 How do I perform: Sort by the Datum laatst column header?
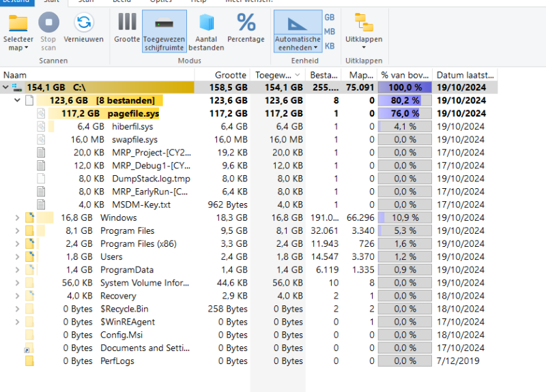pos(465,75)
